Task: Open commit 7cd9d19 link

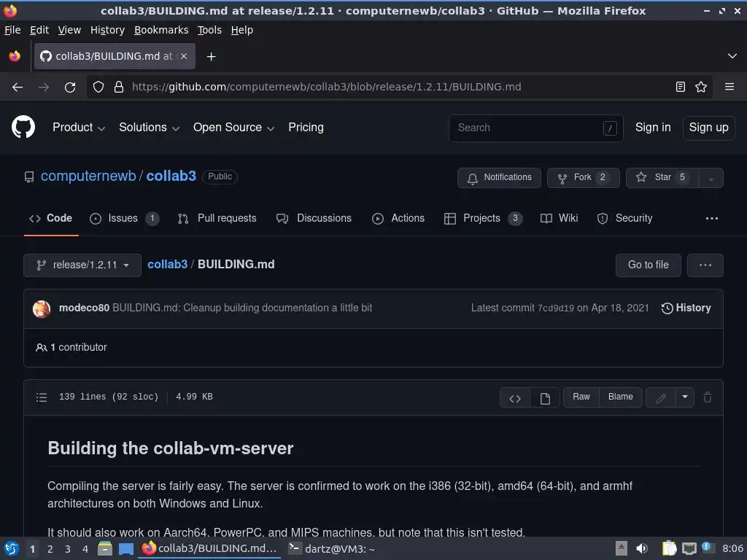Action: [x=555, y=308]
